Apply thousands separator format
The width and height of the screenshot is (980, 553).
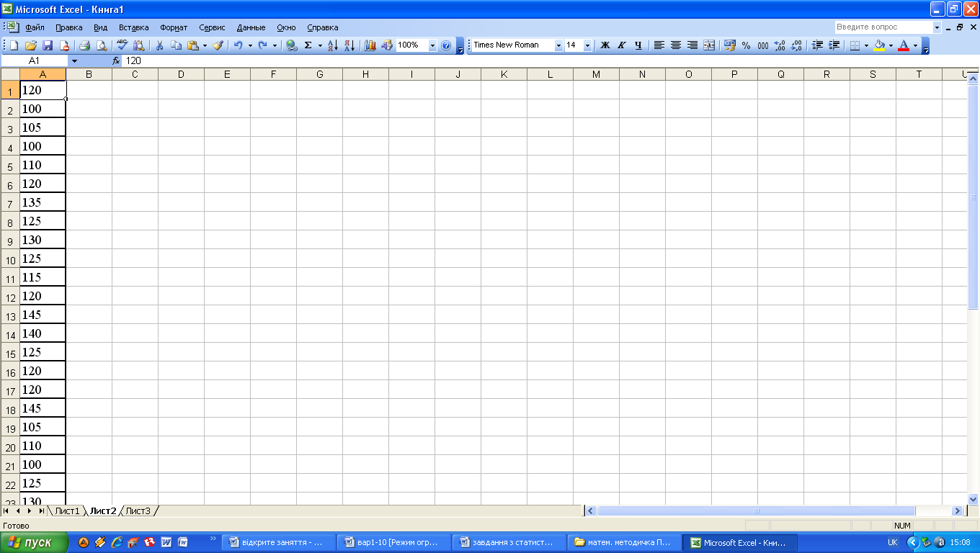762,45
